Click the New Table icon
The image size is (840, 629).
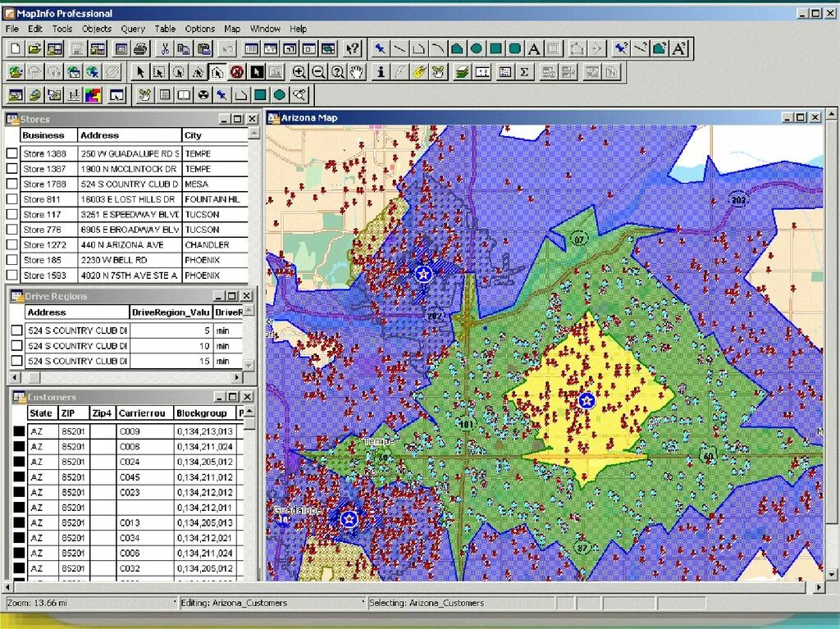pos(16,49)
